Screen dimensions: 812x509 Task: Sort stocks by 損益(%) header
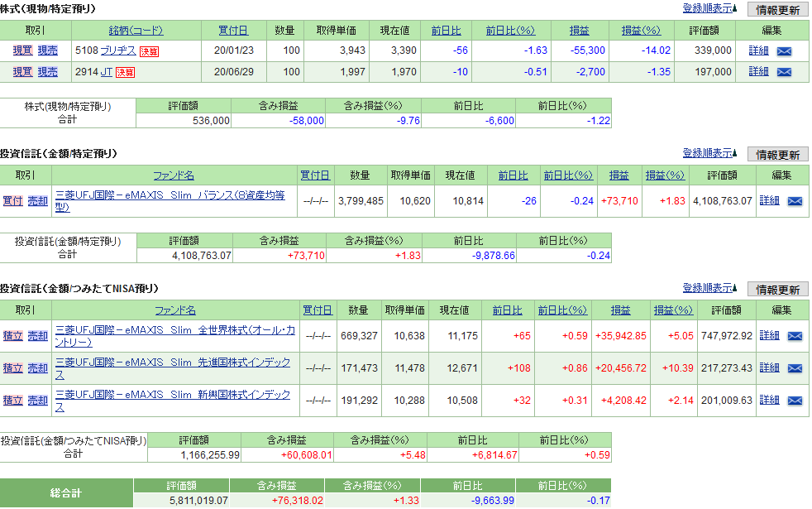pos(641,31)
